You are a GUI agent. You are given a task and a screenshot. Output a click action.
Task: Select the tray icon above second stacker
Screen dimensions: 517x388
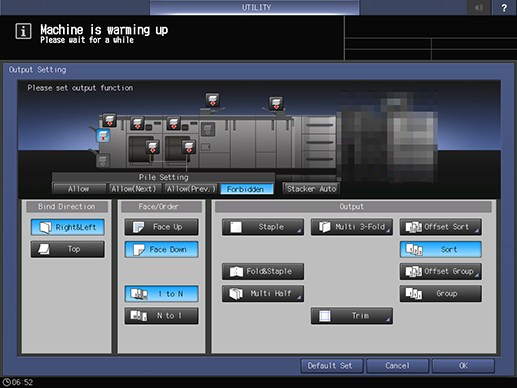click(173, 123)
